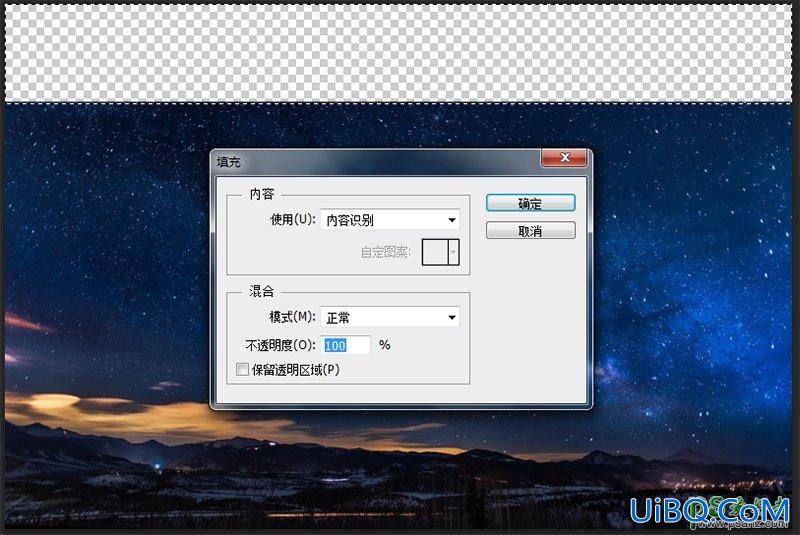Enable the 保留透明区域 checkbox
This screenshot has width=800, height=535.
[242, 369]
